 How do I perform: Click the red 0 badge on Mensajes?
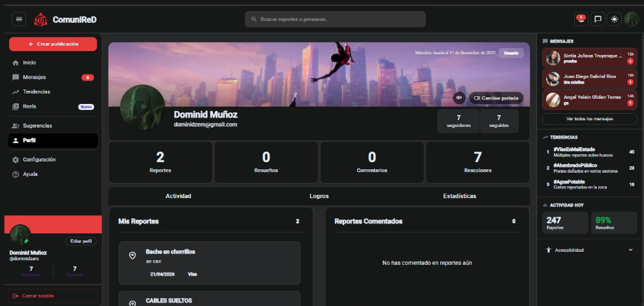pyautogui.click(x=88, y=78)
